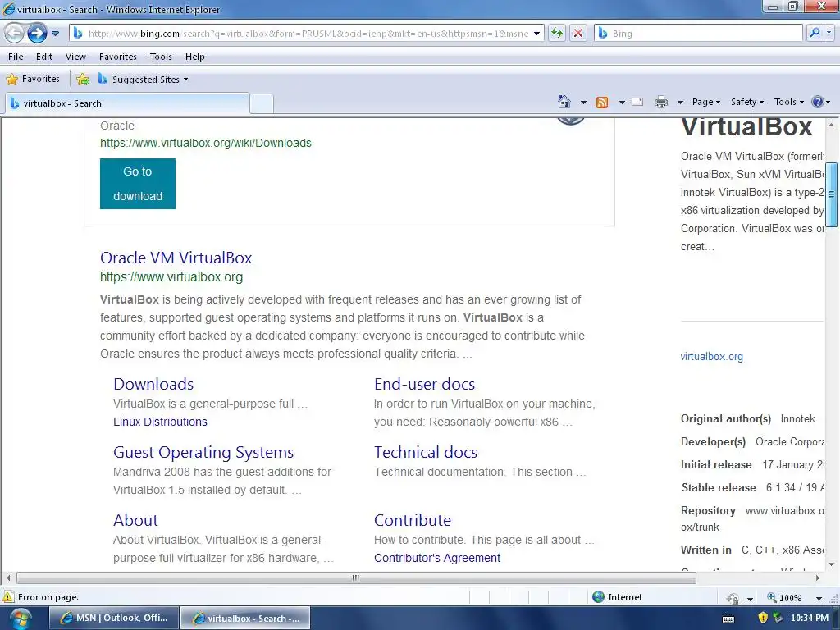Open the Guest Operating Systems link

[x=203, y=452]
